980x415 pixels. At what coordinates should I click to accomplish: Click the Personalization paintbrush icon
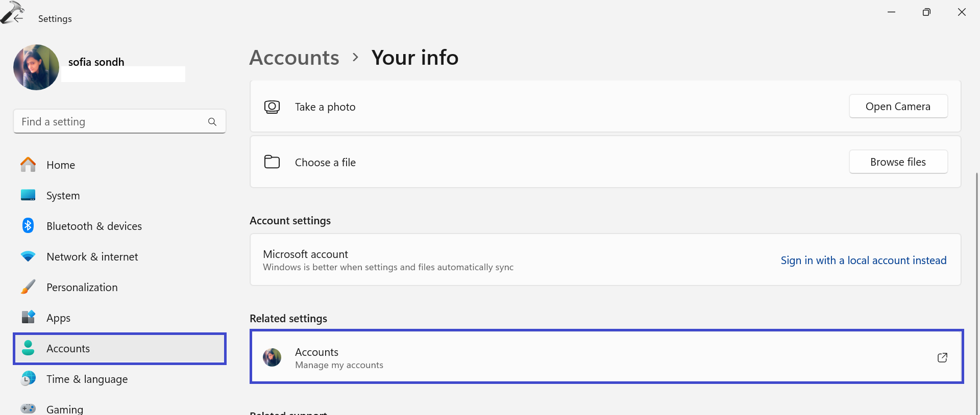pos(28,287)
